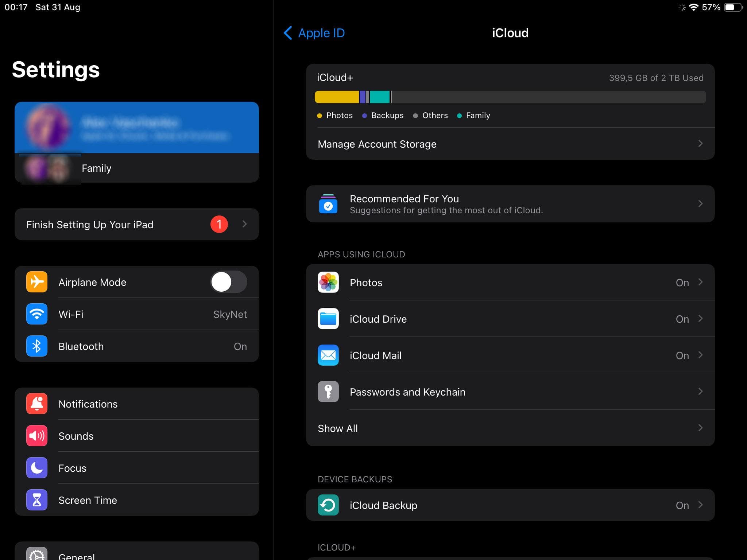The image size is (747, 560).
Task: Open Finish Setting Up chevron
Action: coord(245,224)
